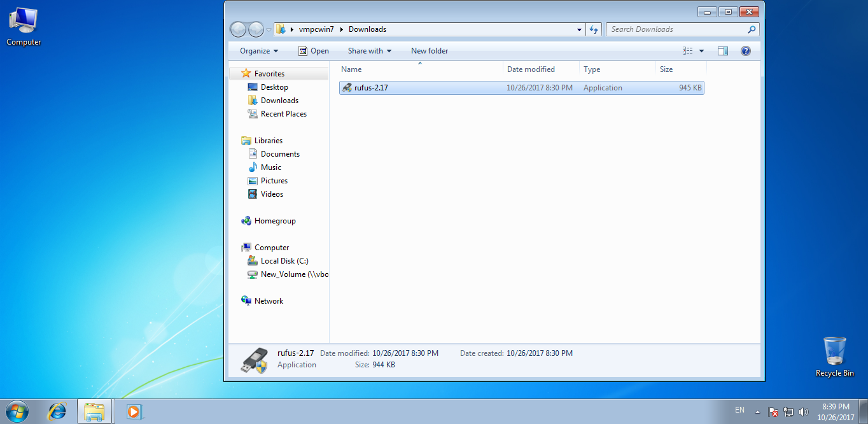
Task: Open address bar history dropdown arrow
Action: click(x=579, y=29)
